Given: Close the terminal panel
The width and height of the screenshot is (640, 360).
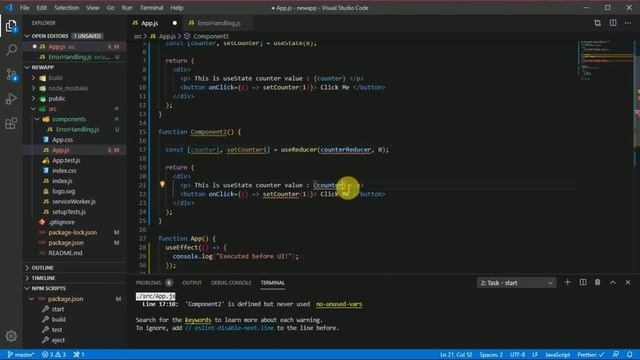Looking at the screenshot, I should (x=628, y=282).
